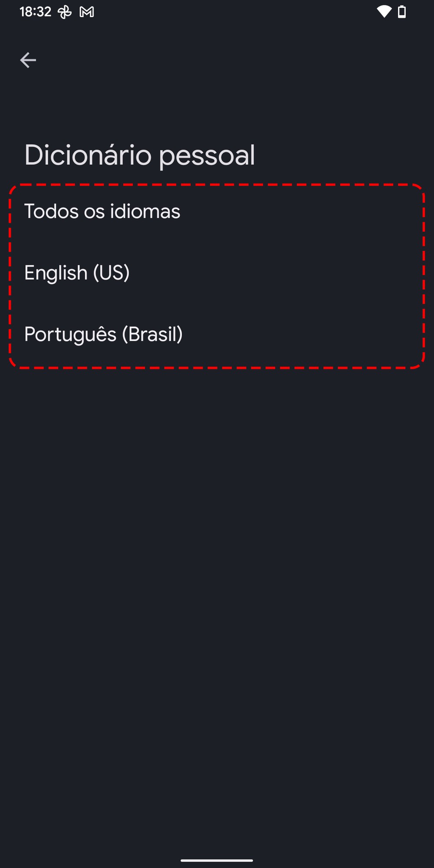Tap the pinwheel notification icon in status bar
Viewport: 434px width, 868px height.
pos(65,12)
